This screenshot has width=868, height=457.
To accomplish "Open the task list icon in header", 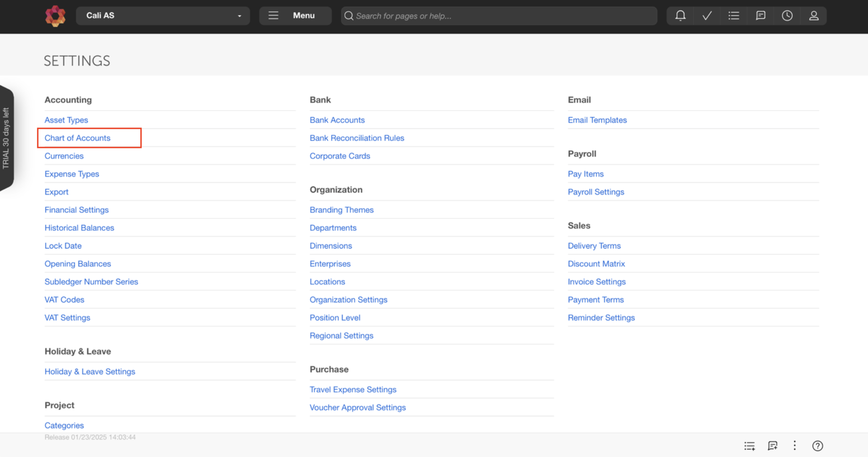I will [x=733, y=15].
